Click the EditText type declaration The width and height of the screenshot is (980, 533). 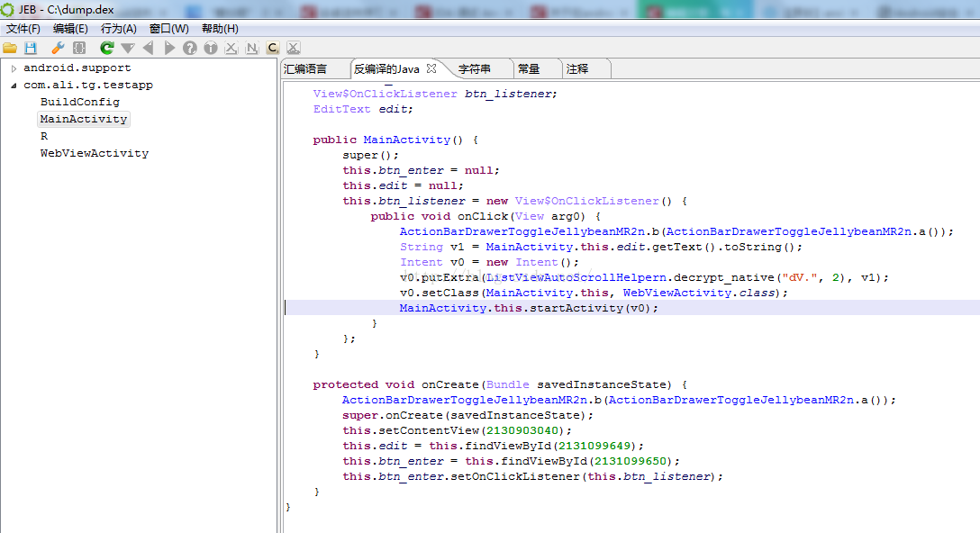[342, 109]
